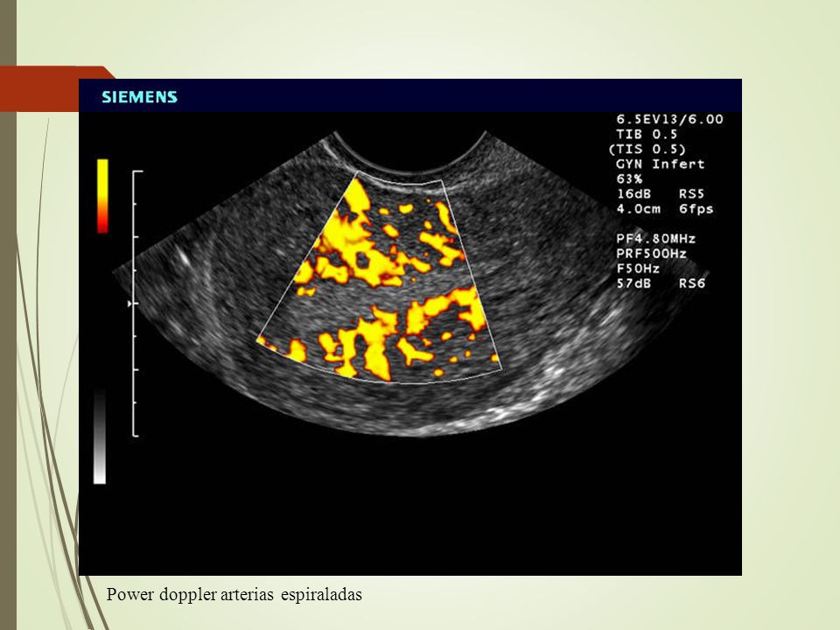Click the SIEMENS logo text
The width and height of the screenshot is (840, 630).
[x=139, y=97]
